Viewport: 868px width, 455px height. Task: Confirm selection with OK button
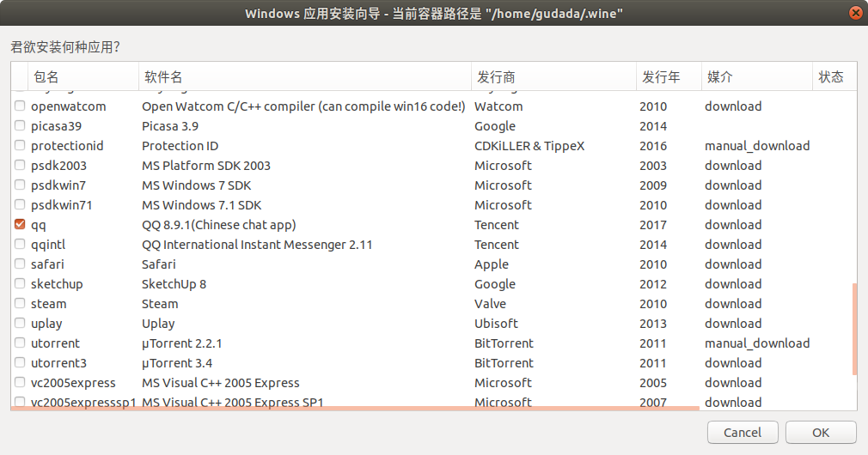click(x=821, y=433)
